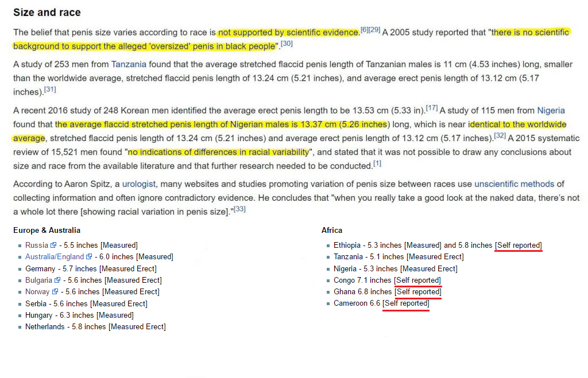Image resolution: width=588 pixels, height=378 pixels.
Task: Click the external link icon beside Bulgaria
Action: (57, 280)
